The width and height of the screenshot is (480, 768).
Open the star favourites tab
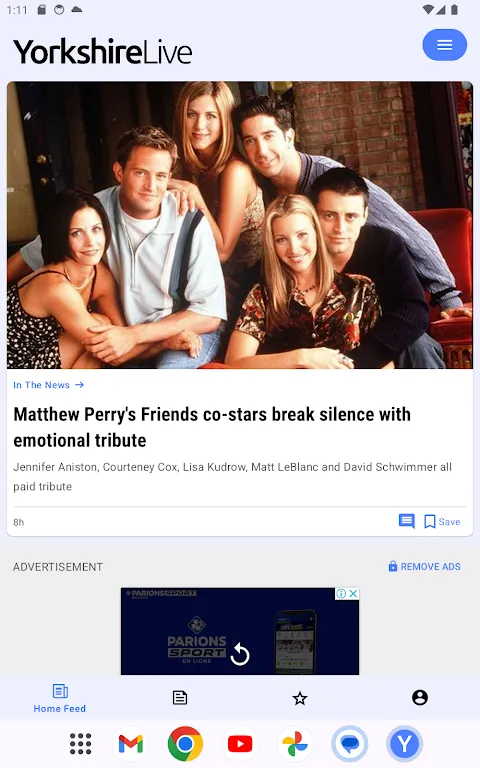pos(300,698)
